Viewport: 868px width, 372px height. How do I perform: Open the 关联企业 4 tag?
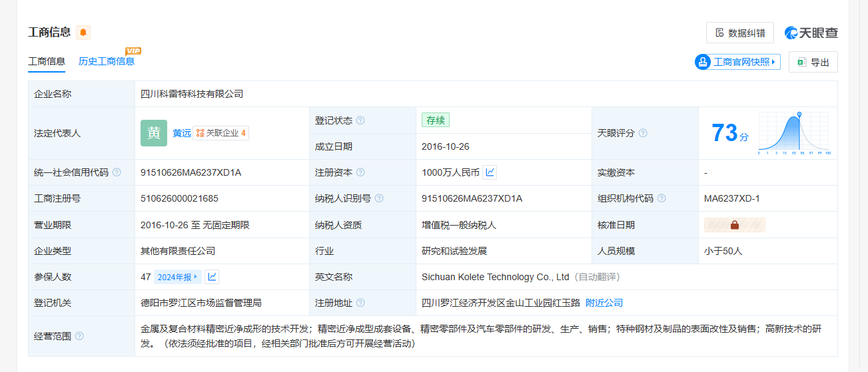[220, 133]
